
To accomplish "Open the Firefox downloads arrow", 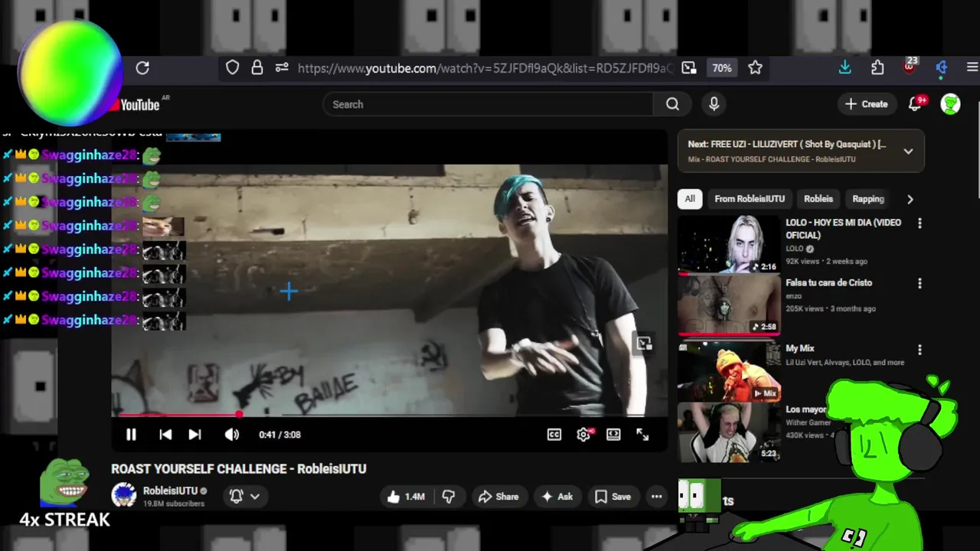I will click(x=844, y=68).
